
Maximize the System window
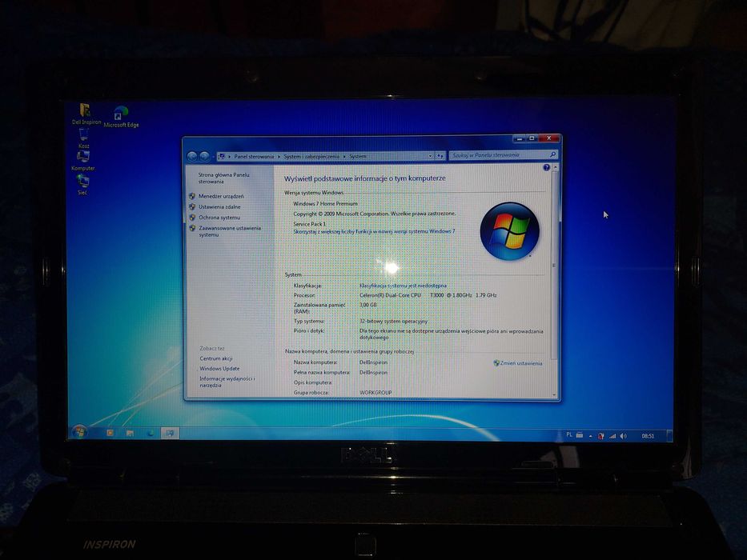coord(532,138)
